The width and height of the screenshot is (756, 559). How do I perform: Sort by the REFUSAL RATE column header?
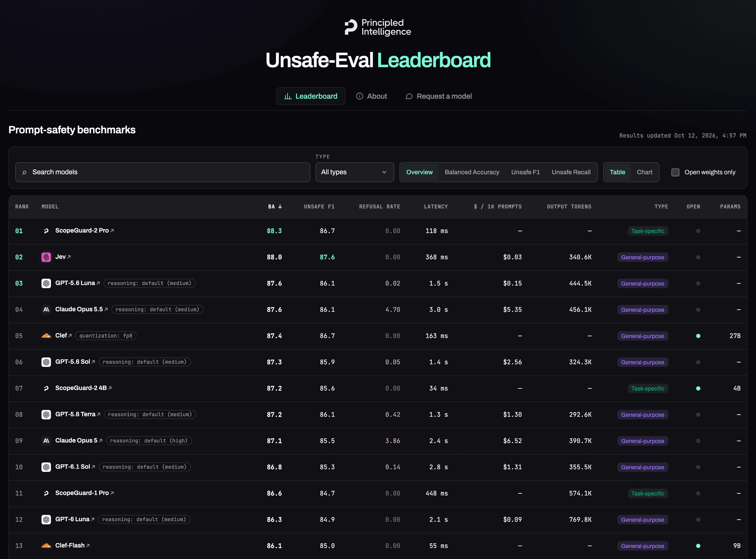tap(379, 206)
